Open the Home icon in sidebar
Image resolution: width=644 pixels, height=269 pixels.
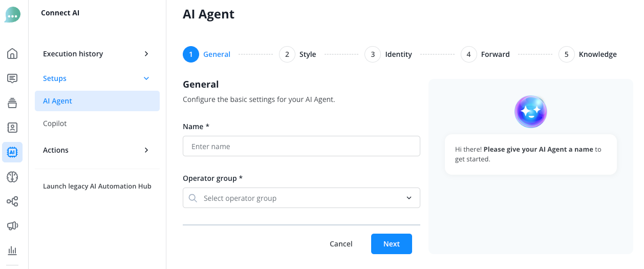pyautogui.click(x=12, y=54)
